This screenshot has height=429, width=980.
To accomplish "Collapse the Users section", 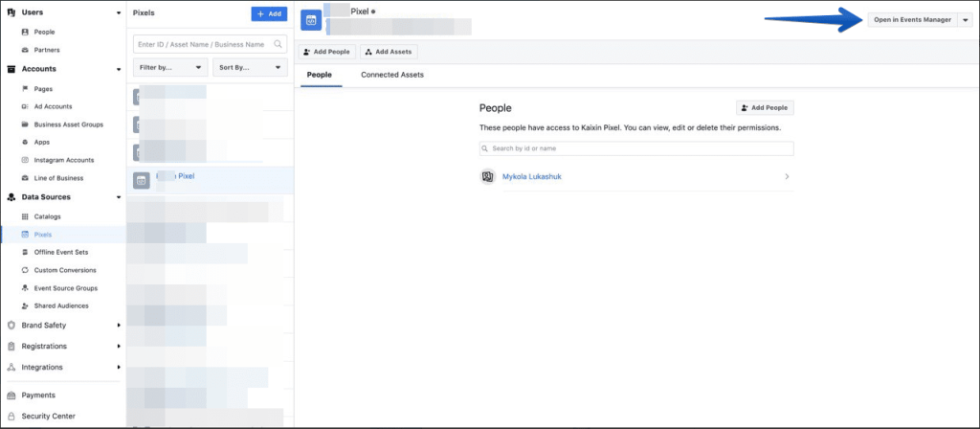I will coord(118,13).
